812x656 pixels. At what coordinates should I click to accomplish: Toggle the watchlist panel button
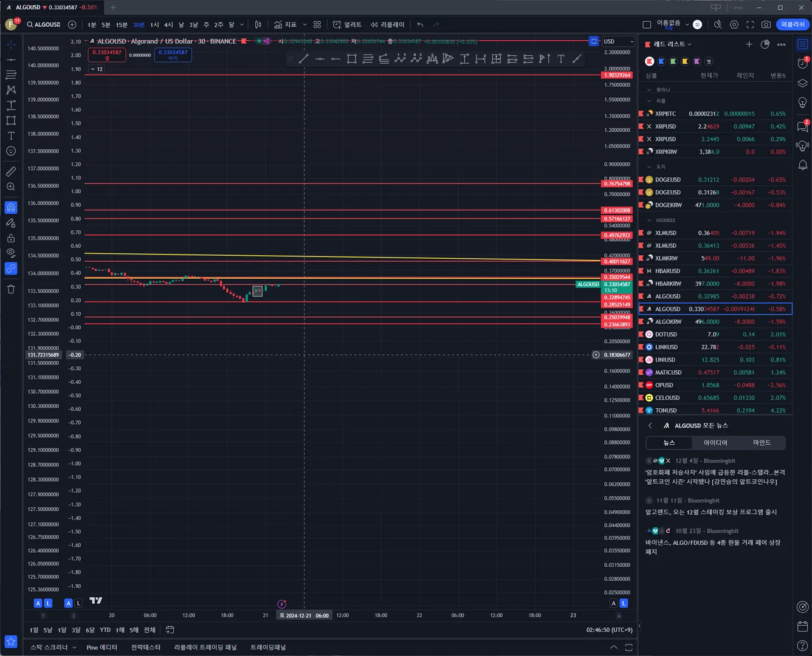tap(803, 44)
